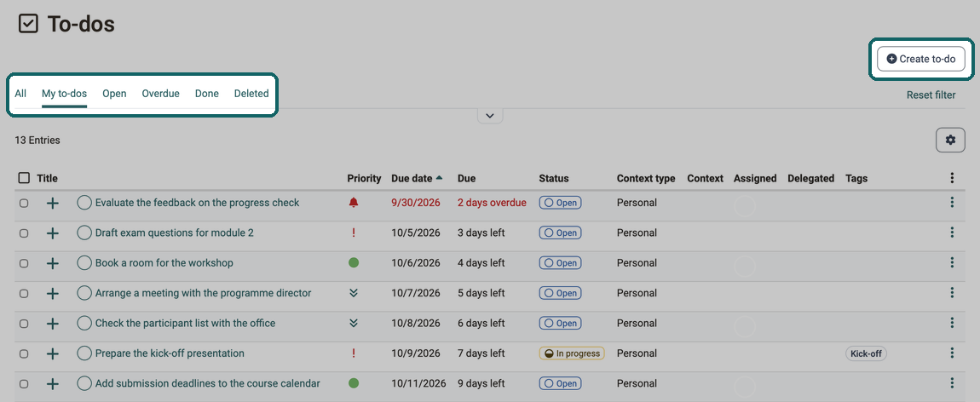Click double-chevron priority in Check participant list row

(x=354, y=323)
